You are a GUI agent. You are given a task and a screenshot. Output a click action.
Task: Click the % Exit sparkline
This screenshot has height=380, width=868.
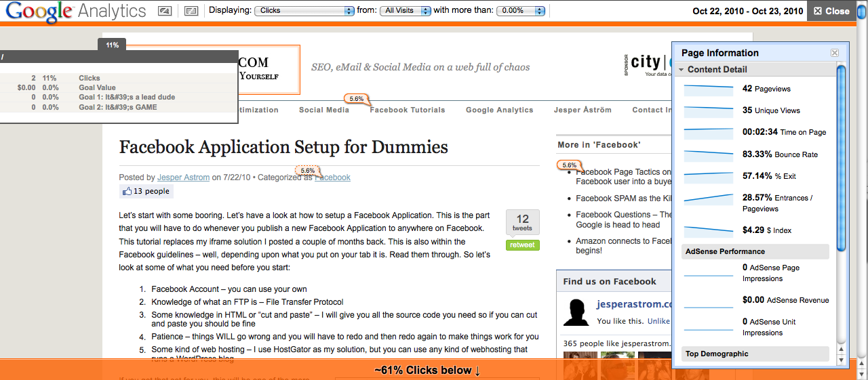[x=709, y=176]
